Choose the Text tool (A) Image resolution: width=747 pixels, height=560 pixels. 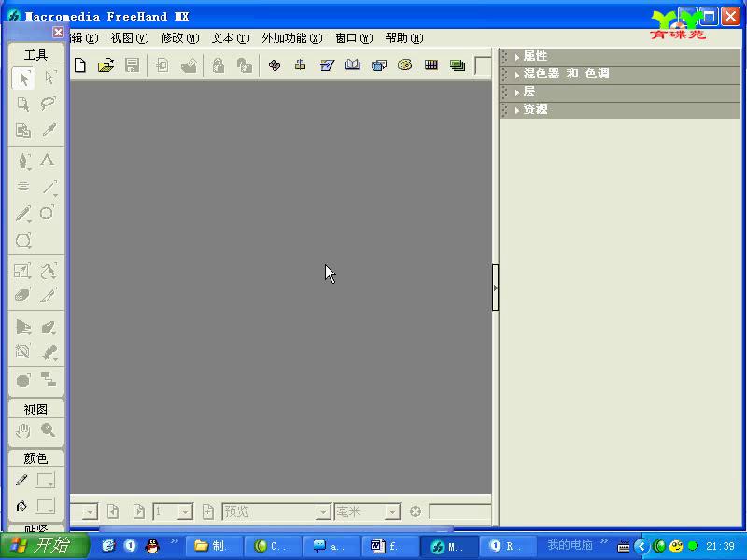click(x=48, y=160)
